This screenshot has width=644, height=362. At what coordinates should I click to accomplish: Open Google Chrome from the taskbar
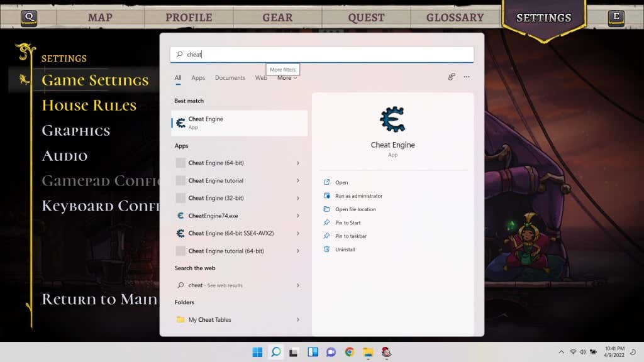pyautogui.click(x=350, y=353)
